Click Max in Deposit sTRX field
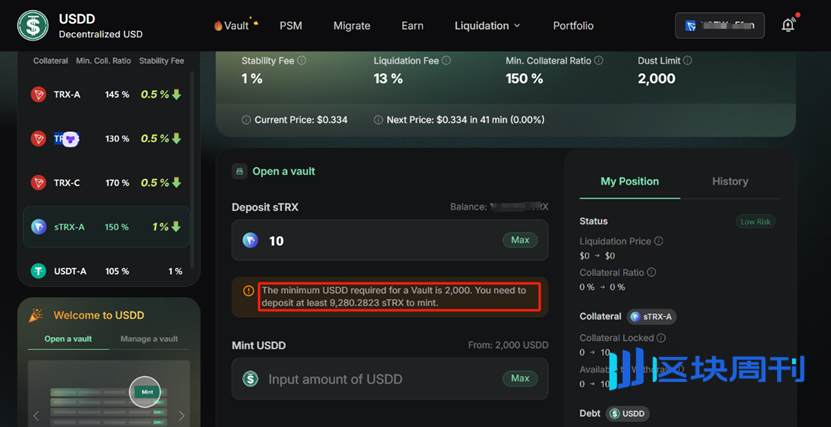 tap(520, 240)
